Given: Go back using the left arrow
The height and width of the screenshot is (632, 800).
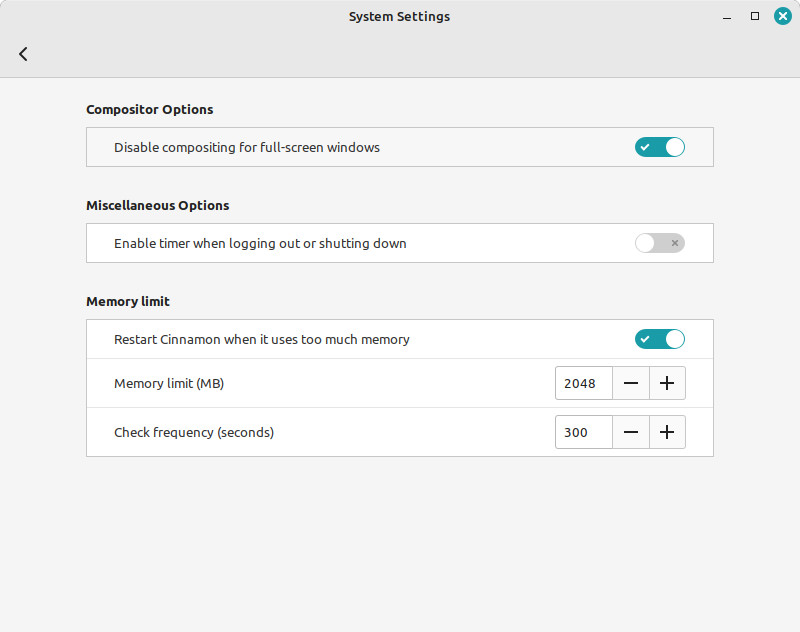Looking at the screenshot, I should pos(23,54).
